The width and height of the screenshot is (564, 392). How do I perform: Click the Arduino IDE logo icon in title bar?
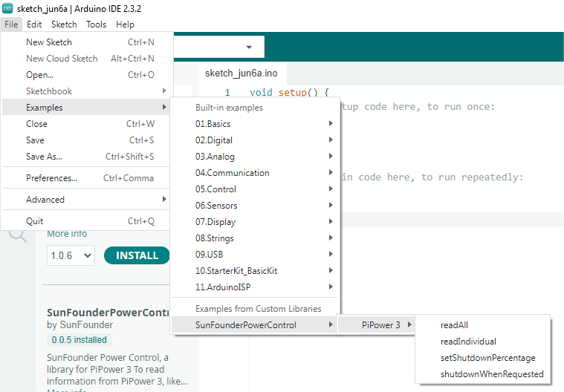(7, 8)
